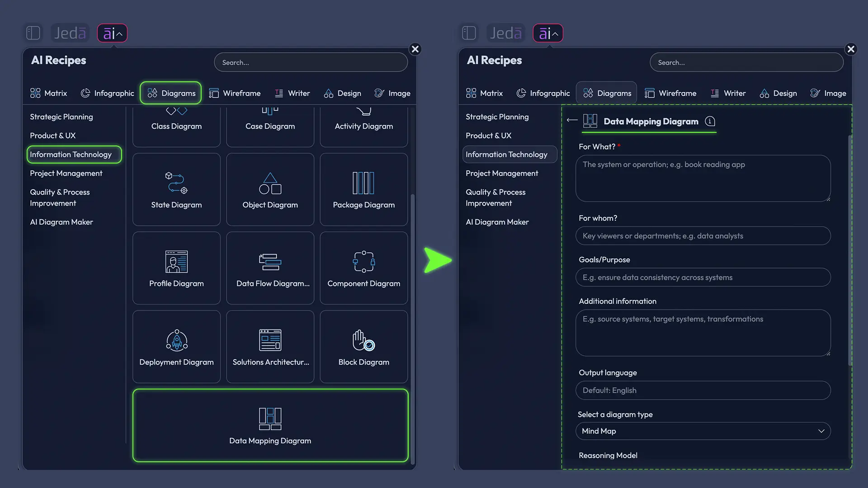
Task: Open the Wireframe tab in right window
Action: coord(670,93)
